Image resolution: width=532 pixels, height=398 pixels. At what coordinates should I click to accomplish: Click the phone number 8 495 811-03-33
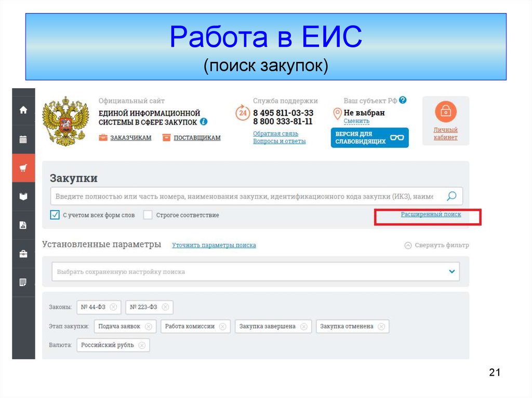tap(283, 113)
